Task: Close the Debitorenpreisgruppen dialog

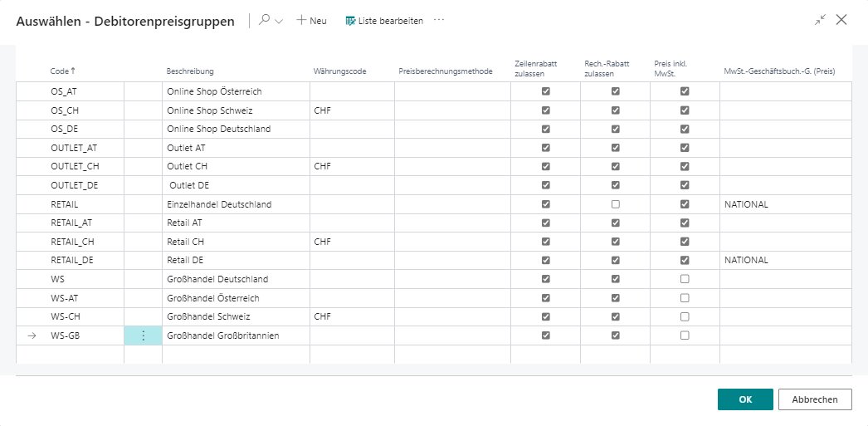Action: 841,20
